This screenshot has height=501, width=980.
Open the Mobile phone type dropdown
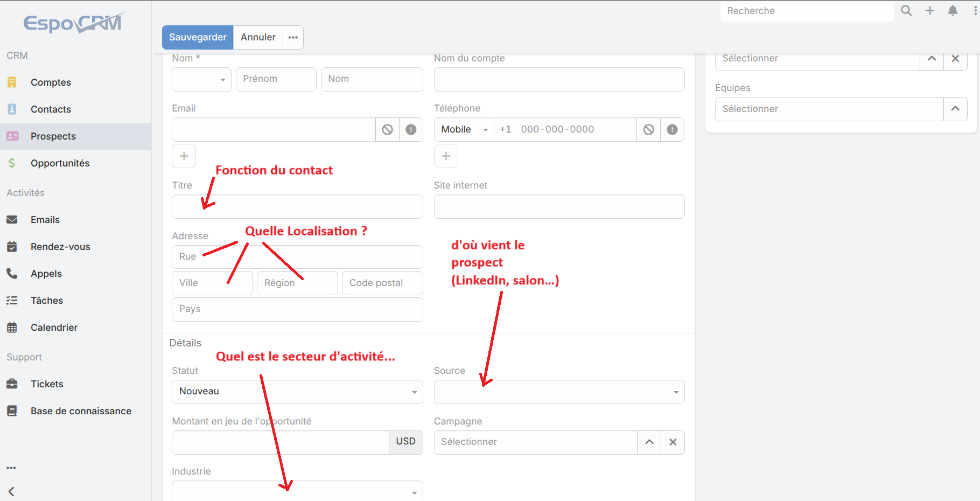pyautogui.click(x=464, y=130)
